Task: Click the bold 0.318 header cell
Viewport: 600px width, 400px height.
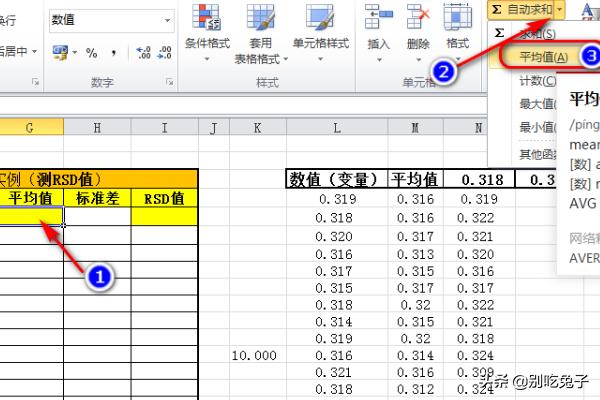Action: tap(479, 179)
